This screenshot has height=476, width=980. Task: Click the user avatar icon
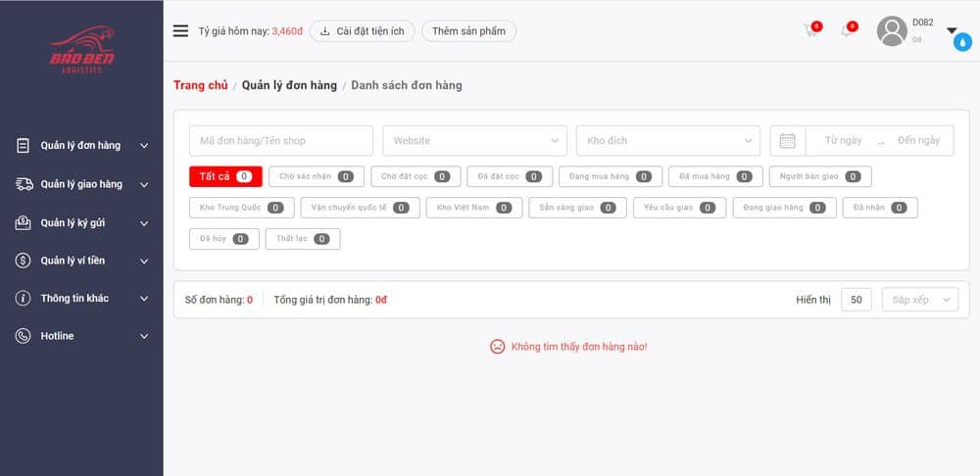892,31
